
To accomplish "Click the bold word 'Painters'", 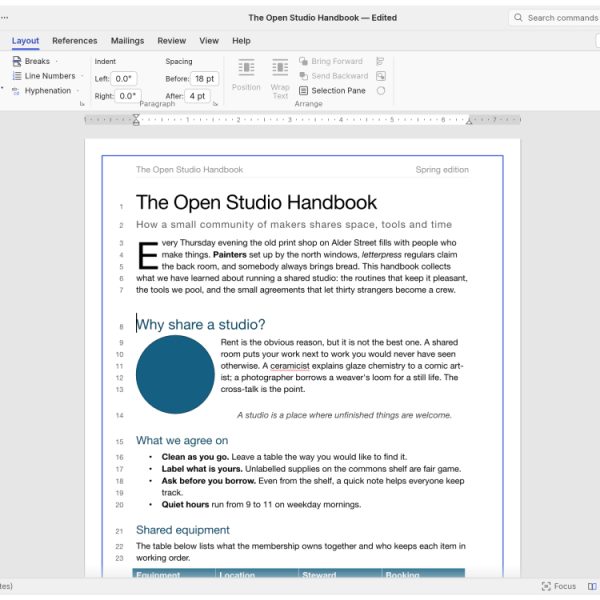I will point(230,254).
